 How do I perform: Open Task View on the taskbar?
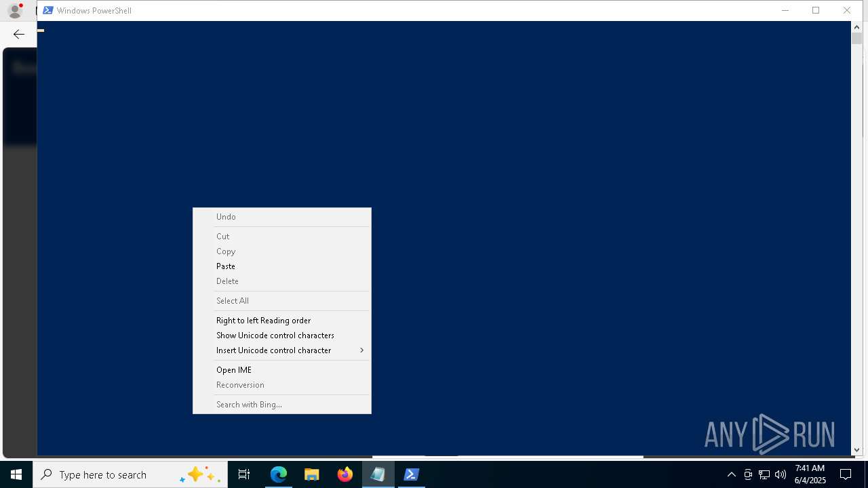[x=244, y=474]
